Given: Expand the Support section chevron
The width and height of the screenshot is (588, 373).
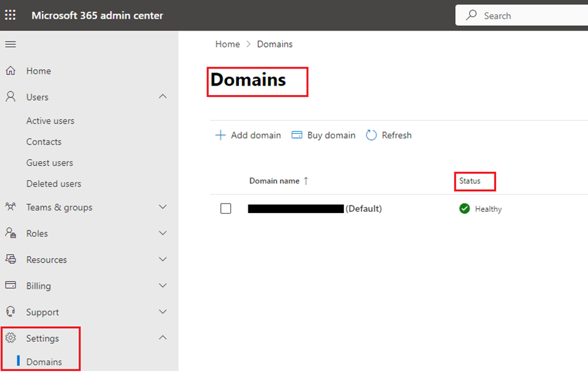Looking at the screenshot, I should point(163,312).
